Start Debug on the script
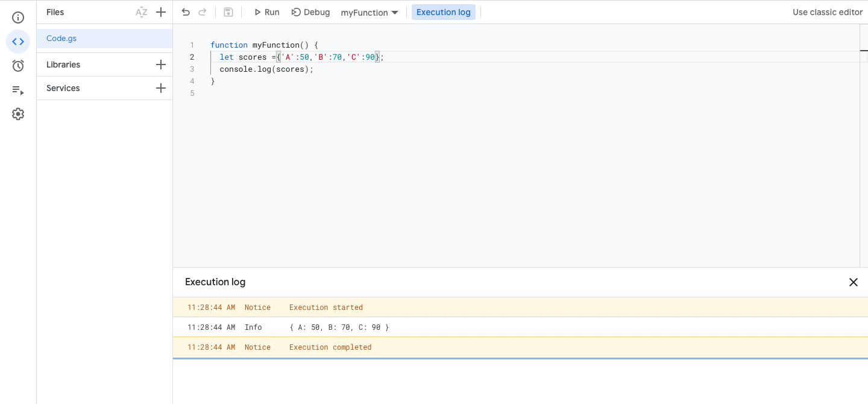The image size is (868, 404). (310, 12)
